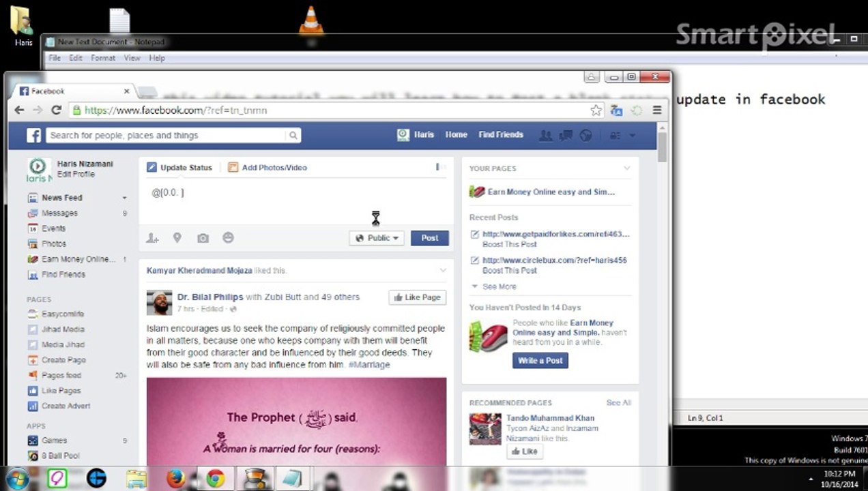Click Like Page button for Dr. Bilal Philips
This screenshot has height=491, width=868.
coord(417,297)
